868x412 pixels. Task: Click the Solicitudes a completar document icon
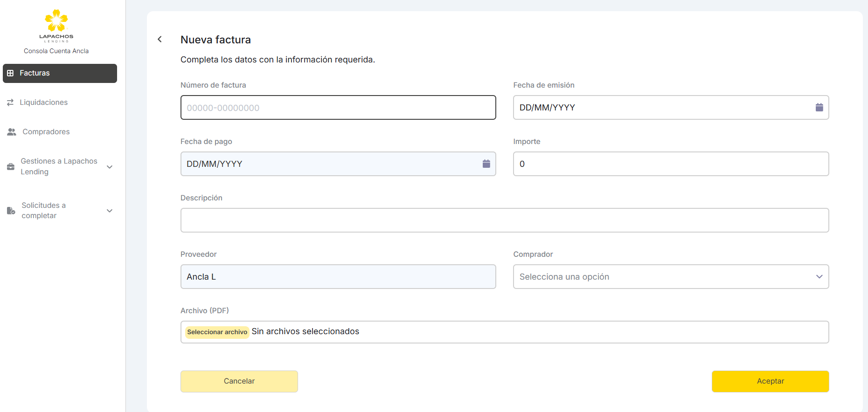click(x=11, y=211)
